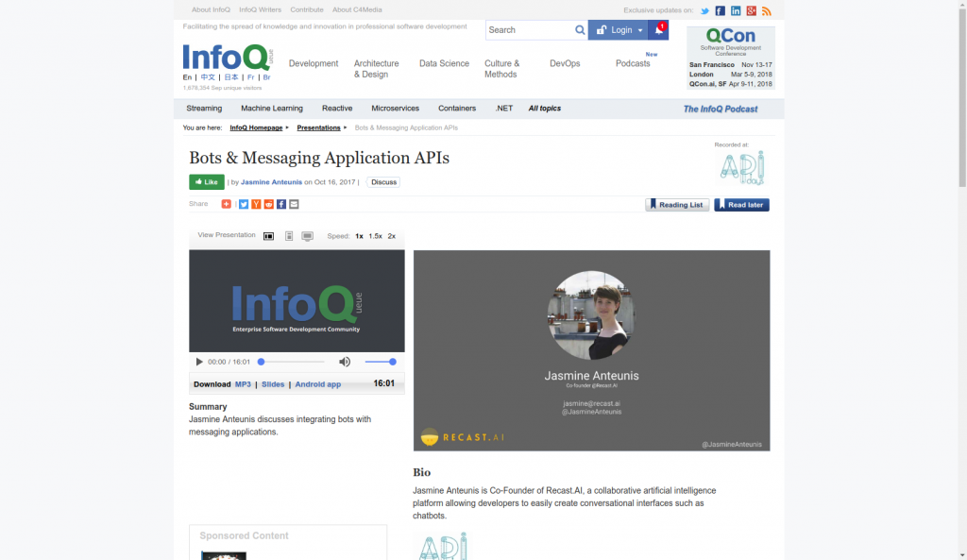Go to the Streaming topic
This screenshot has width=967, height=560.
pos(204,109)
